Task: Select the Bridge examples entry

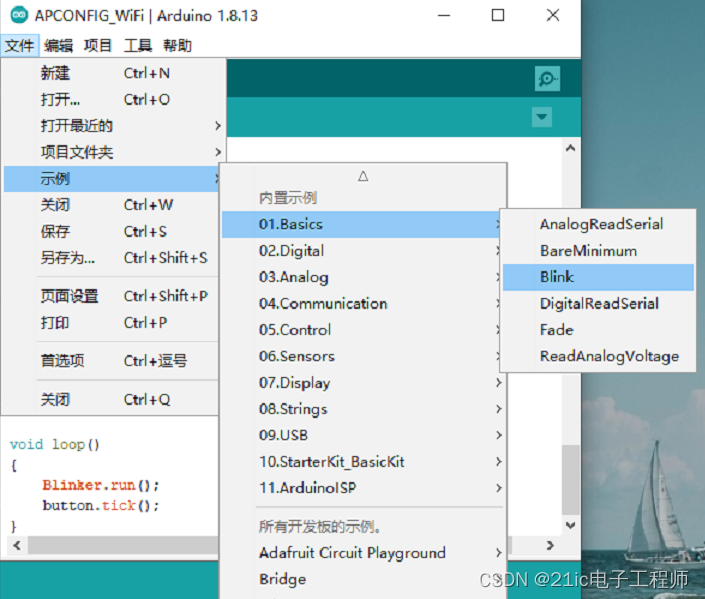Action: point(362,579)
